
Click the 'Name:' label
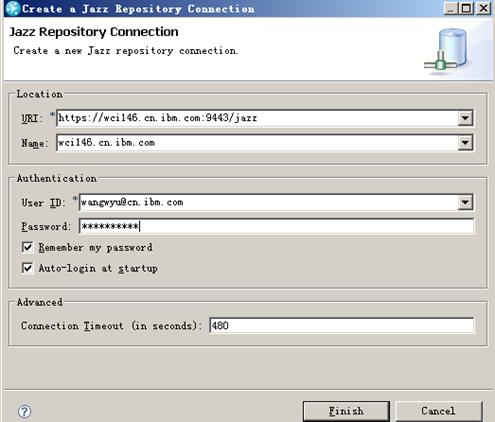(x=35, y=143)
